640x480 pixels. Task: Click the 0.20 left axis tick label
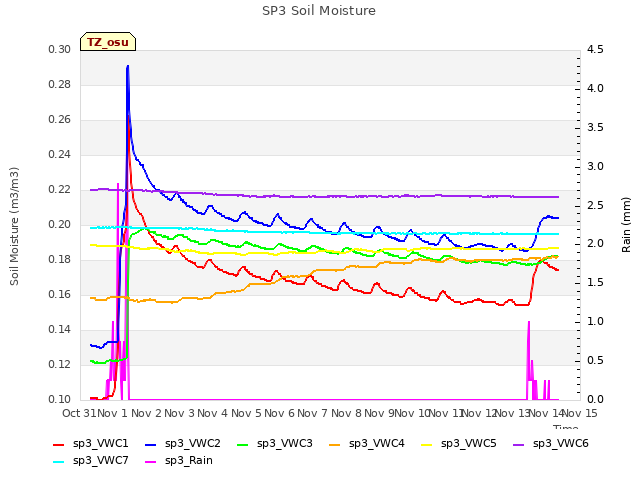coord(60,224)
